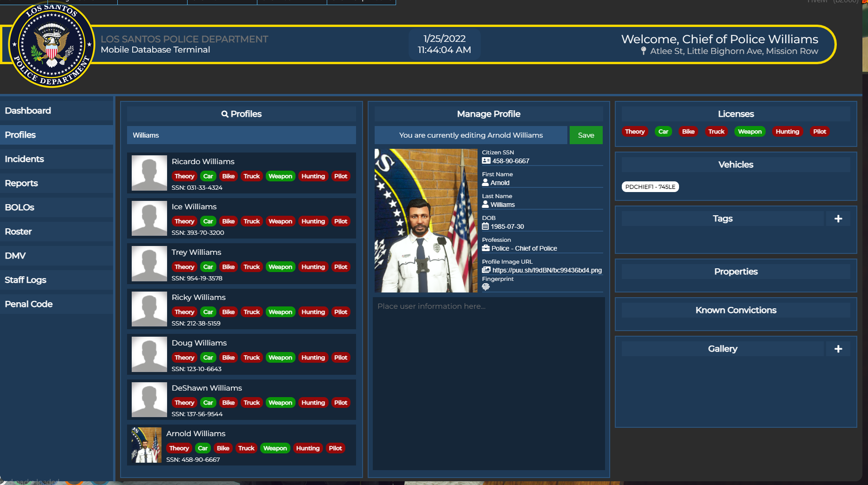This screenshot has width=868, height=485.
Task: Toggle Hunting license in Licenses panel
Action: click(x=787, y=132)
